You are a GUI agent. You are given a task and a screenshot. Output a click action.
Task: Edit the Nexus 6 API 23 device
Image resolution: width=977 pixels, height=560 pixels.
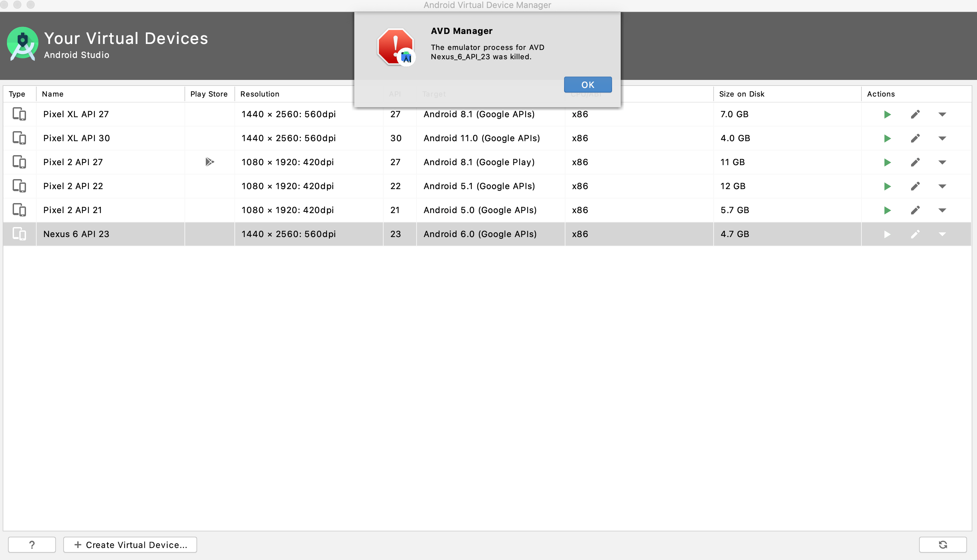tap(915, 234)
